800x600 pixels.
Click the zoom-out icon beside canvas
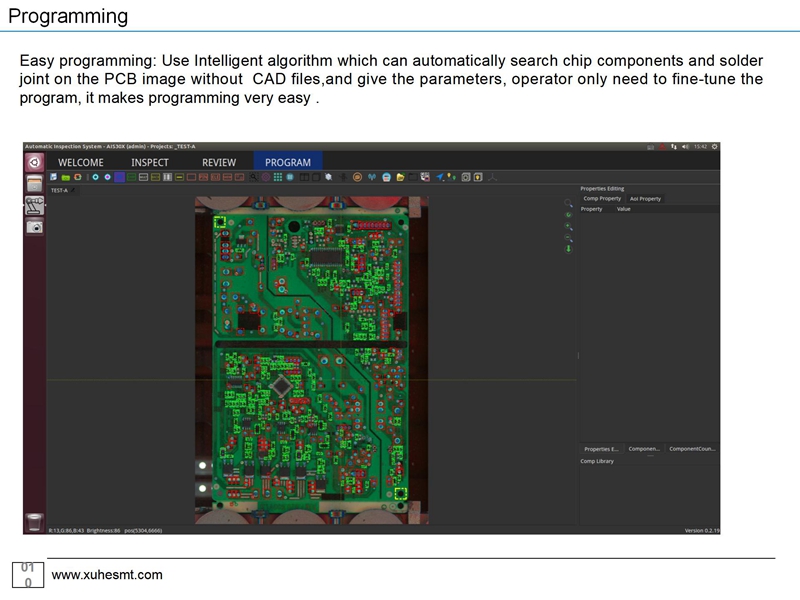coord(568,238)
